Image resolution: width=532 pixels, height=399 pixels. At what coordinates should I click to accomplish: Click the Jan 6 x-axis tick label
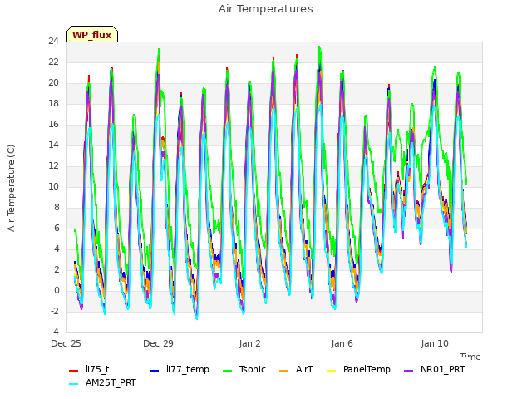pyautogui.click(x=342, y=343)
